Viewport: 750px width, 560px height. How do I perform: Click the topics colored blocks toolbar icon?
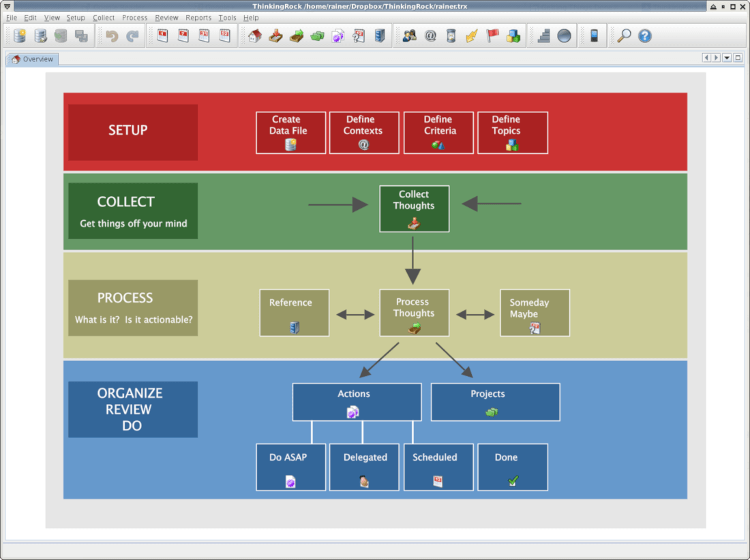click(x=513, y=36)
